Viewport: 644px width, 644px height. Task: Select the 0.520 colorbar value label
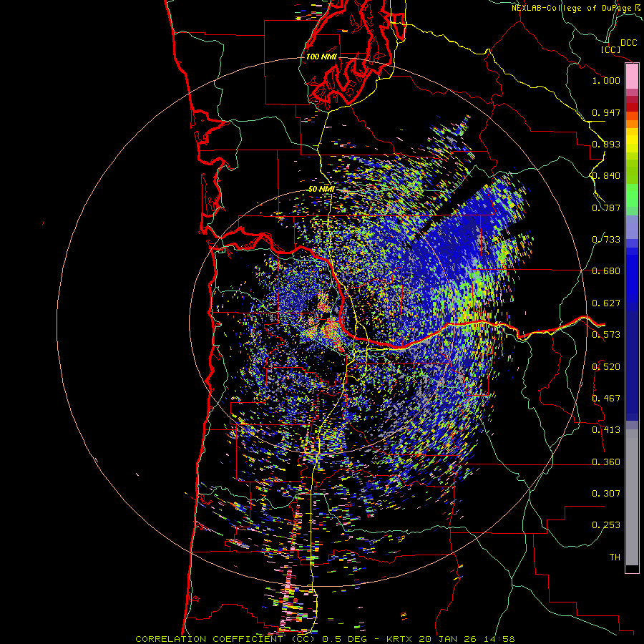606,367
